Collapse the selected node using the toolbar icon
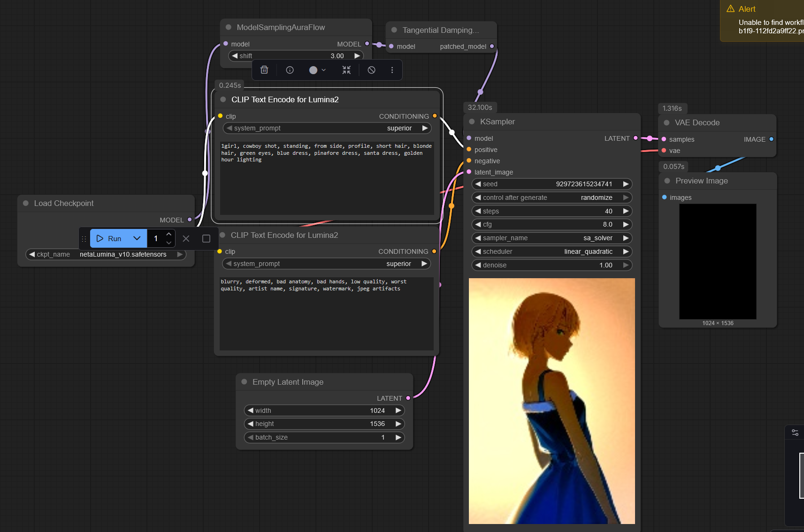This screenshot has height=532, width=804. 346,70
